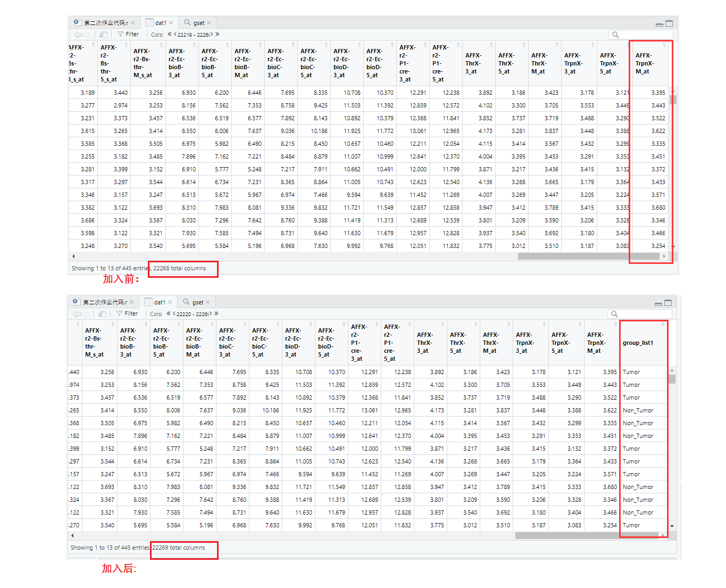
Task: Sort by AFFX-r2-Ec-bioD-3_at in top table
Action: [359, 45]
